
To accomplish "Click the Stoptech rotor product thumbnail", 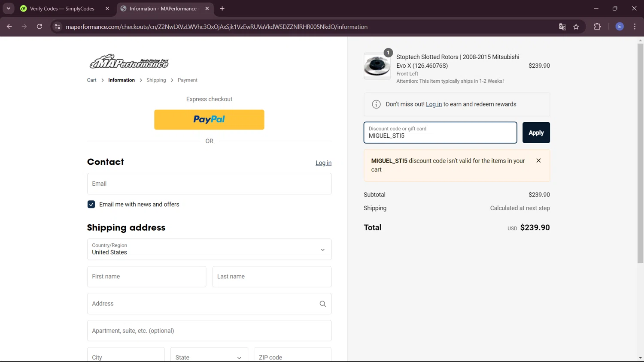I will [x=377, y=66].
